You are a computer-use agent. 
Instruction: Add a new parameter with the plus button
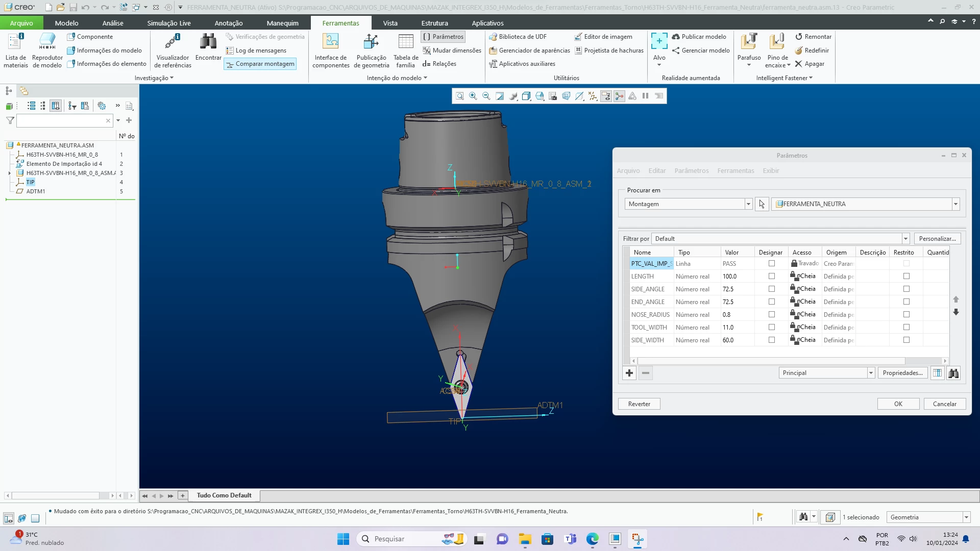pos(629,373)
